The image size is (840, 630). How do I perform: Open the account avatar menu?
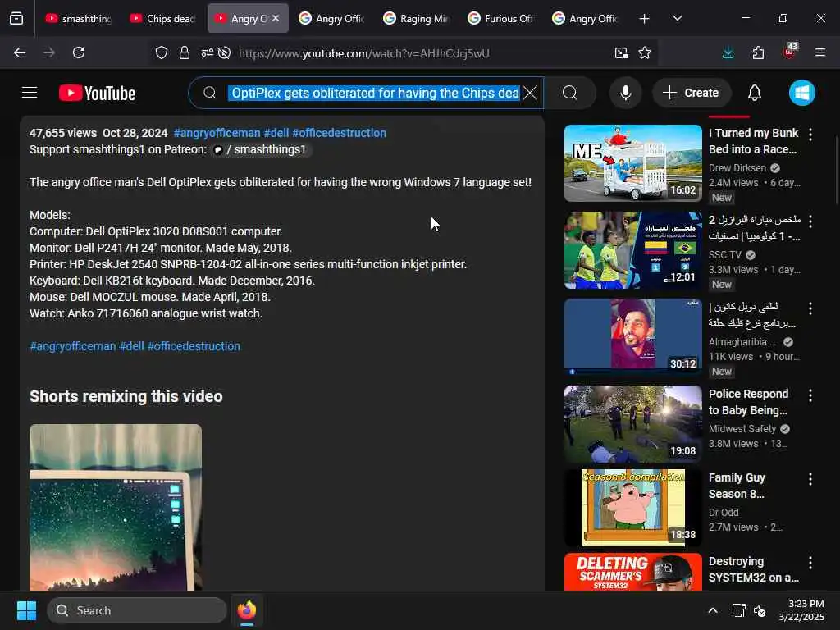(802, 93)
